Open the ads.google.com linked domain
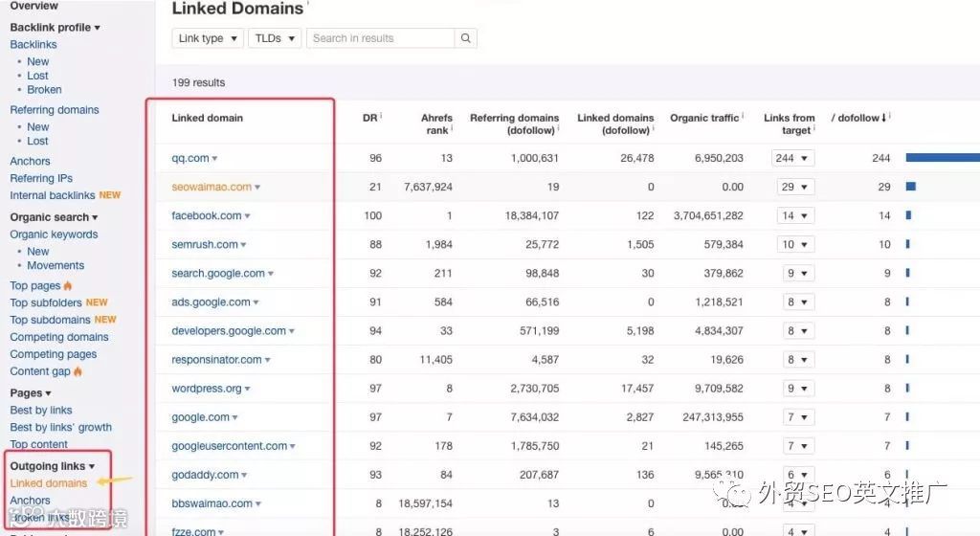The height and width of the screenshot is (536, 980). tap(211, 301)
